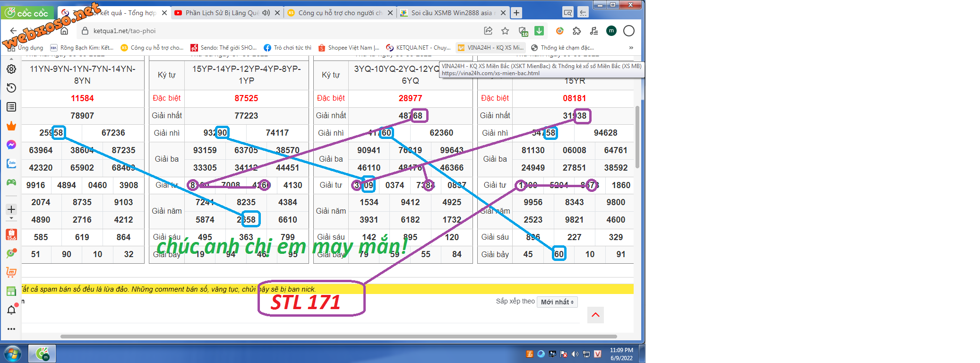Switch to the kết quả - Tổng hợp tab
This screenshot has height=363, width=980.
[113, 13]
